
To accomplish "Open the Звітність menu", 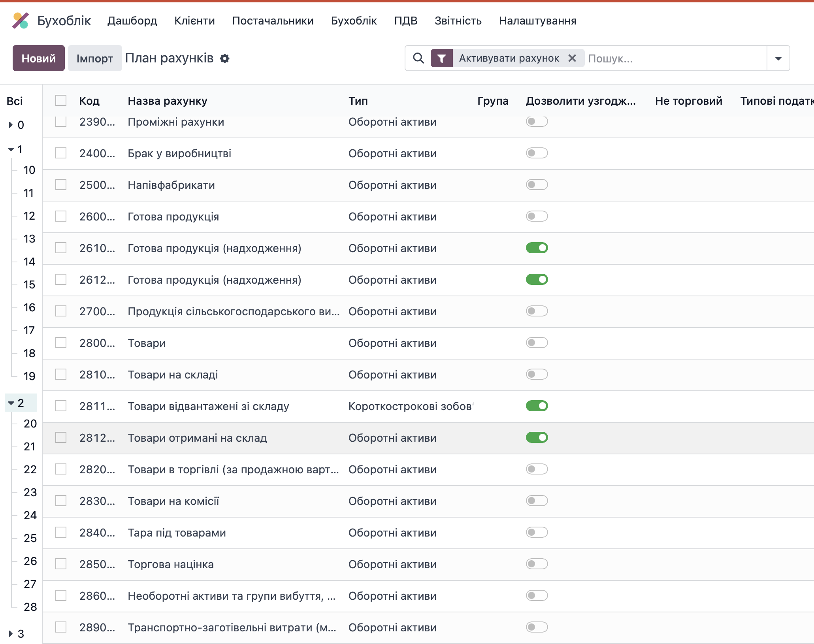I will 458,21.
